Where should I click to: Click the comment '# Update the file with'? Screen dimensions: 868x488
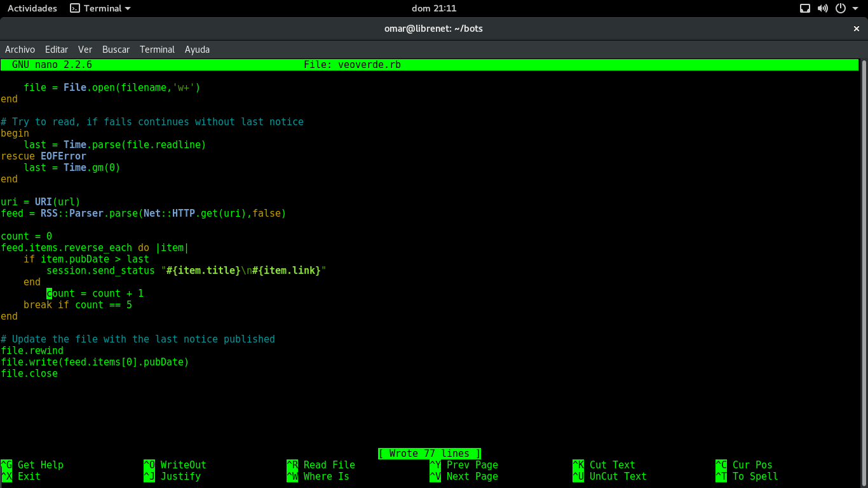point(138,339)
